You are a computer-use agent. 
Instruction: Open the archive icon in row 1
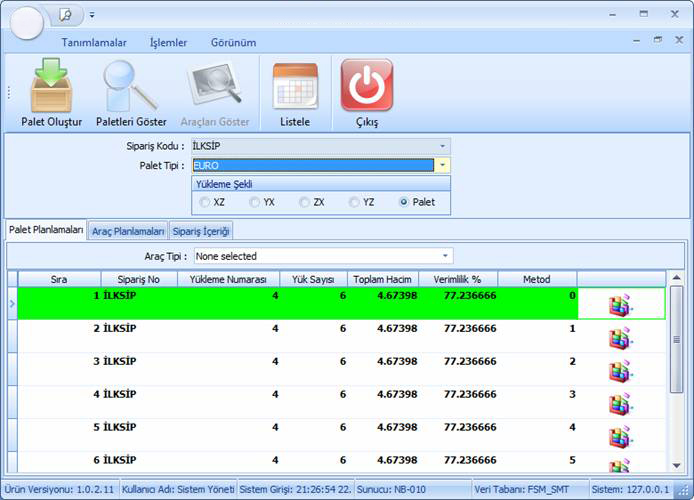621,306
